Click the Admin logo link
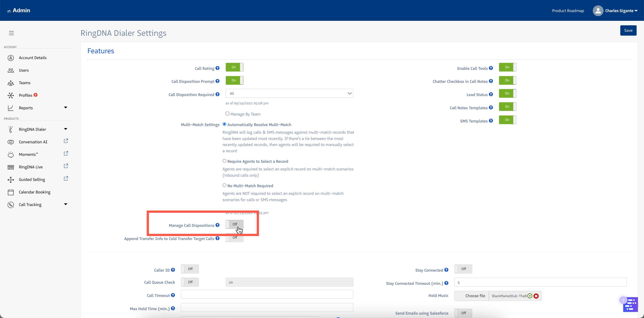 click(19, 11)
